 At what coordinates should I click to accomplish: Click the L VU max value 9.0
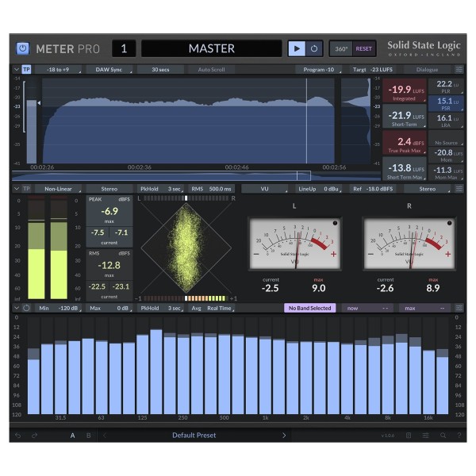[x=319, y=288]
